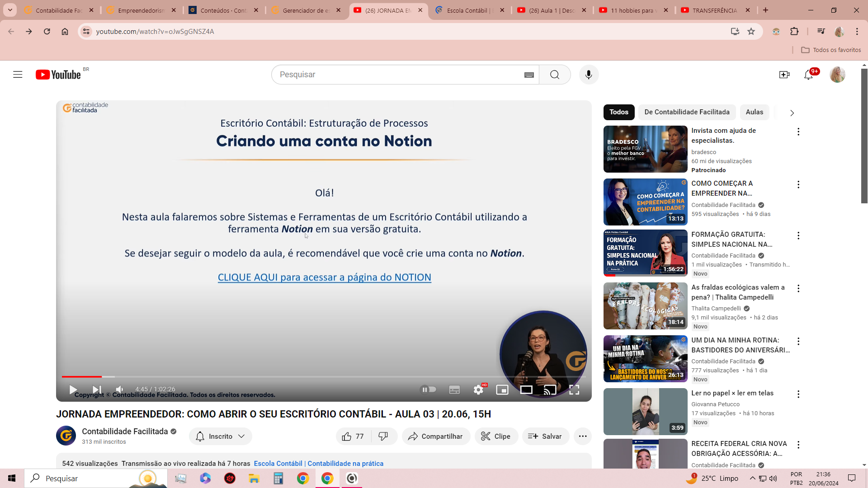
Task: Click the address bar URL
Action: tap(155, 31)
